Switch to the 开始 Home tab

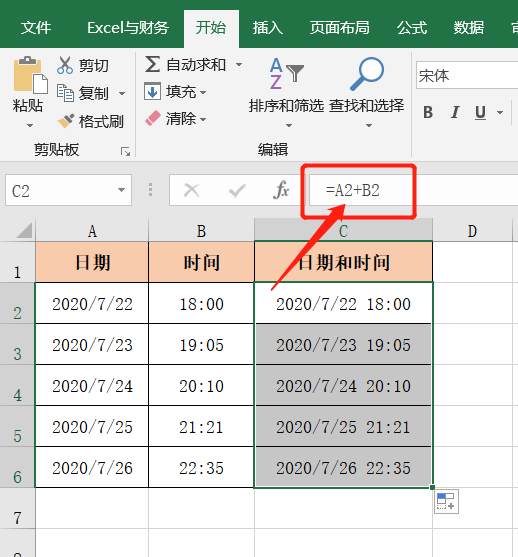[x=211, y=28]
